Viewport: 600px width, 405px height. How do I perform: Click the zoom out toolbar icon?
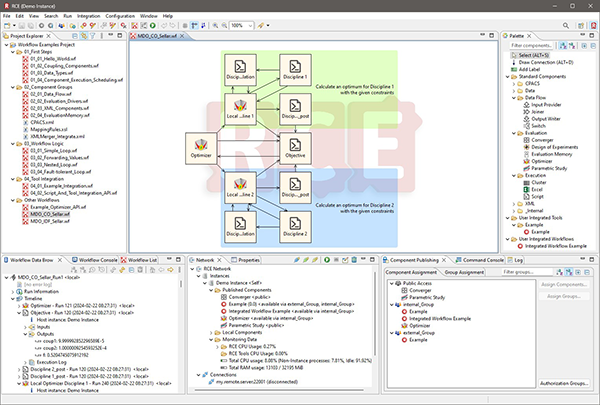(224, 25)
